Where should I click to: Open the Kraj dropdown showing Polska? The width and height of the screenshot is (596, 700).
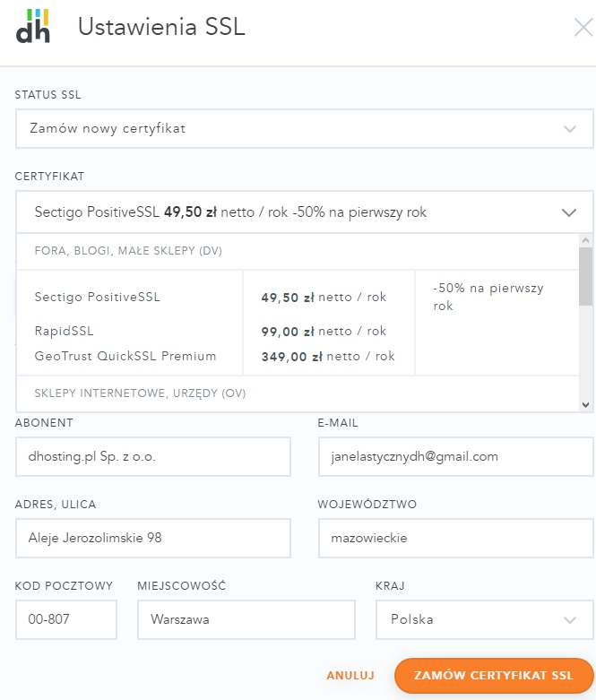coord(484,619)
